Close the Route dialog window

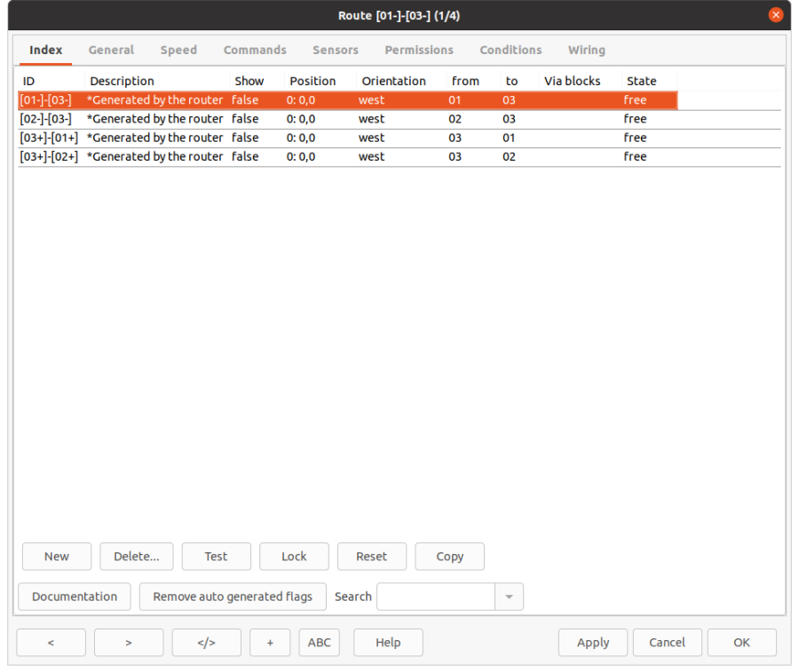[x=776, y=15]
